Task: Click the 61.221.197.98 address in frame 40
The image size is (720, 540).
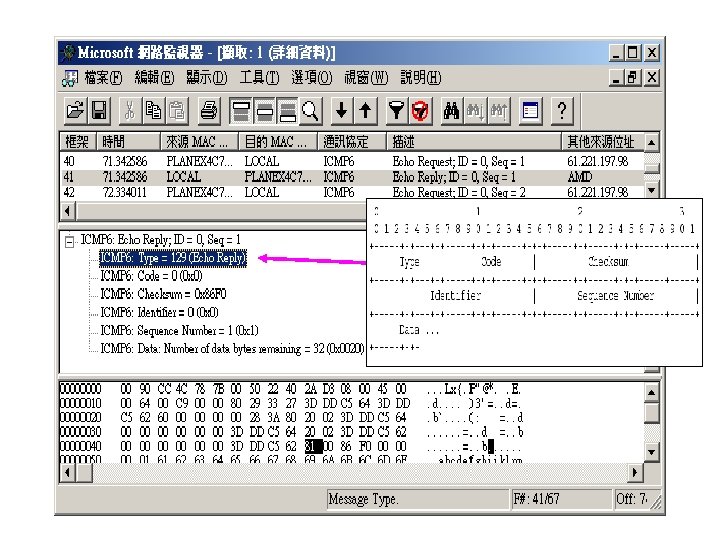Action: [x=597, y=161]
